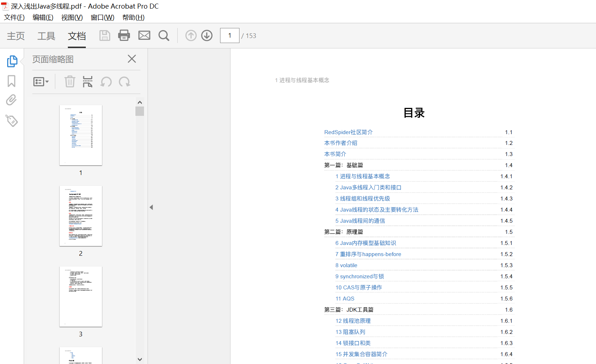Rotate pages clockwise icon
This screenshot has width=596, height=364.
coord(125,82)
